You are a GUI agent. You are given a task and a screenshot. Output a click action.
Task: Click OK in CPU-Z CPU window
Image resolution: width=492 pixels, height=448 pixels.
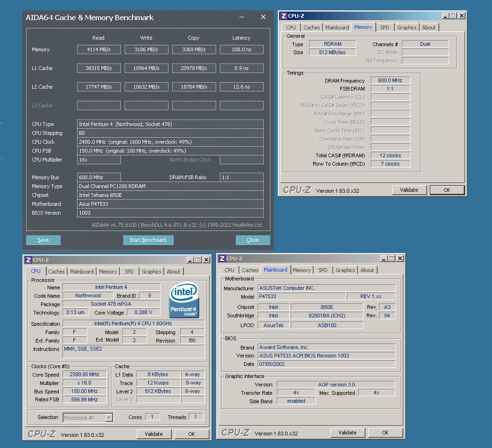[x=191, y=434]
